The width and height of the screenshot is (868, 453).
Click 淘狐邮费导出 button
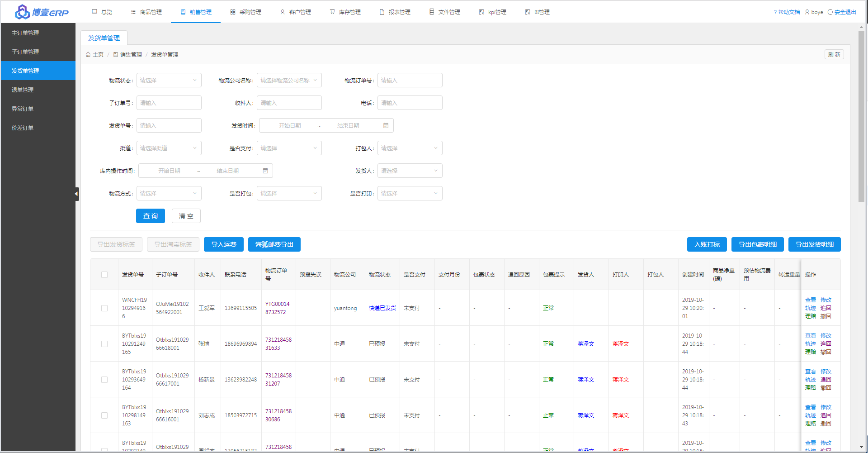click(x=274, y=244)
